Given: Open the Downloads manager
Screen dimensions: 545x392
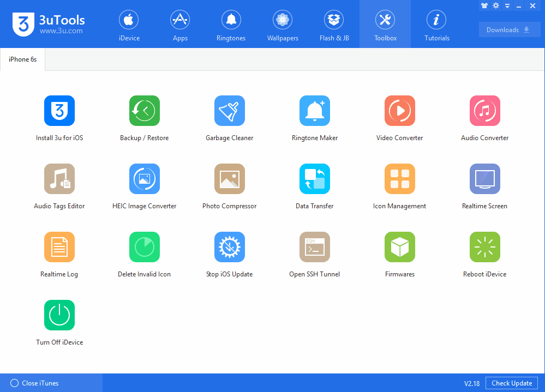Looking at the screenshot, I should (509, 30).
